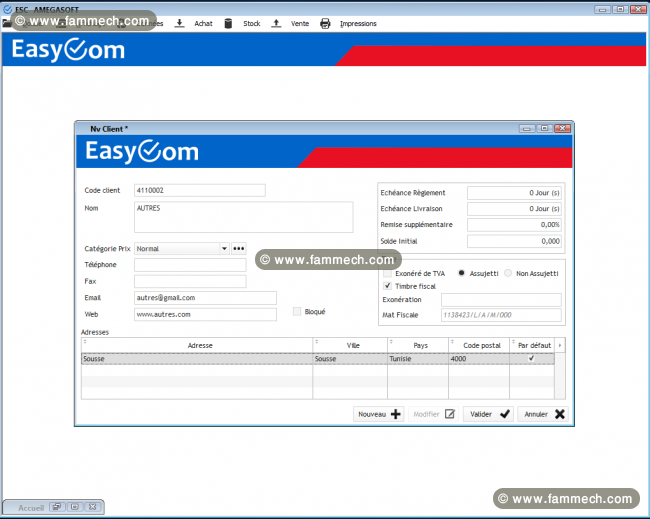Click the Remise supplémentaire field
This screenshot has height=519, width=650.
514,224
